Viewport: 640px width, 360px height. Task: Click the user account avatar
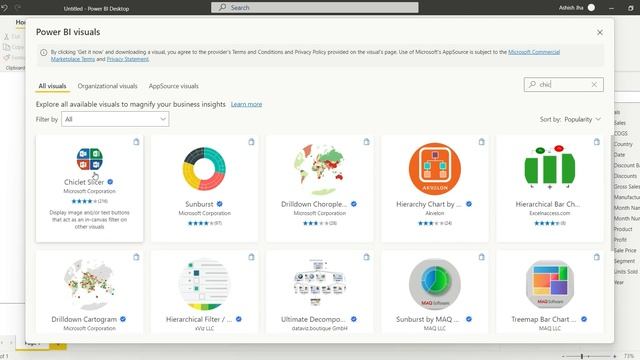(591, 7)
